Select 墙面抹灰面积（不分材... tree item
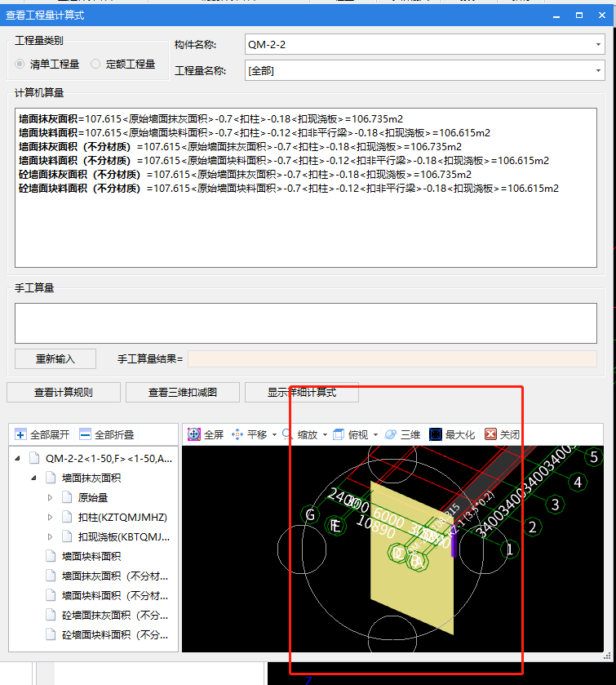 pyautogui.click(x=115, y=576)
